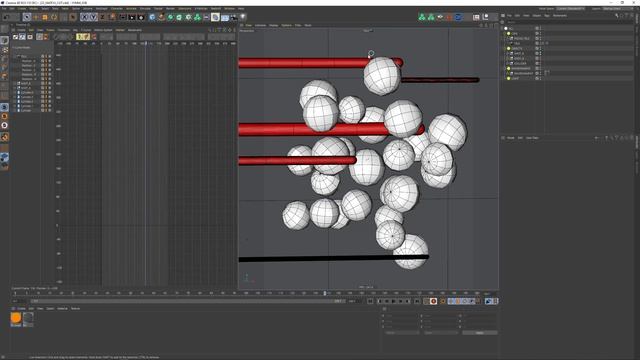The image size is (640, 360).
Task: Click the yellow highlighted timeline toolbar icon
Action: tap(82, 37)
